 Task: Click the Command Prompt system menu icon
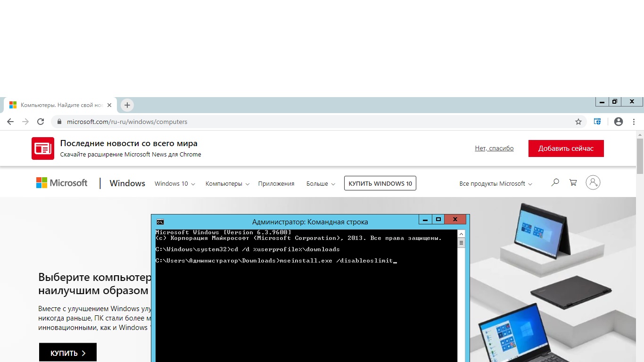click(160, 222)
